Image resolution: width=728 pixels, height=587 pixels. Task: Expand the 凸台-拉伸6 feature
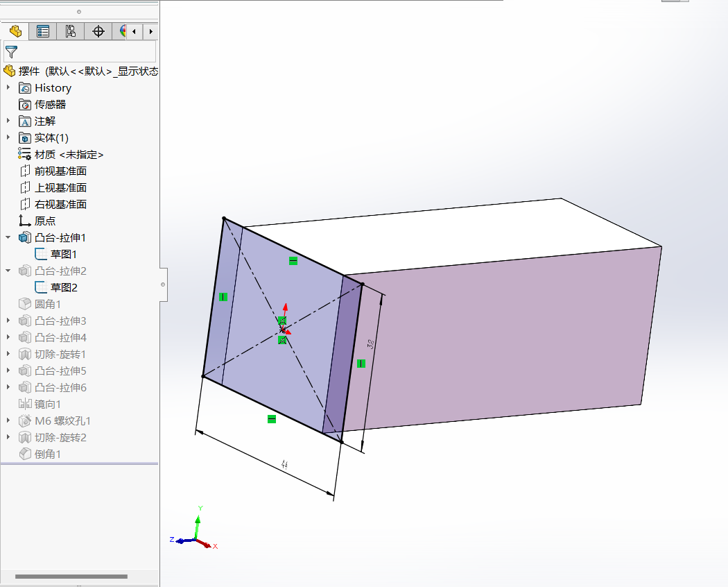8,388
